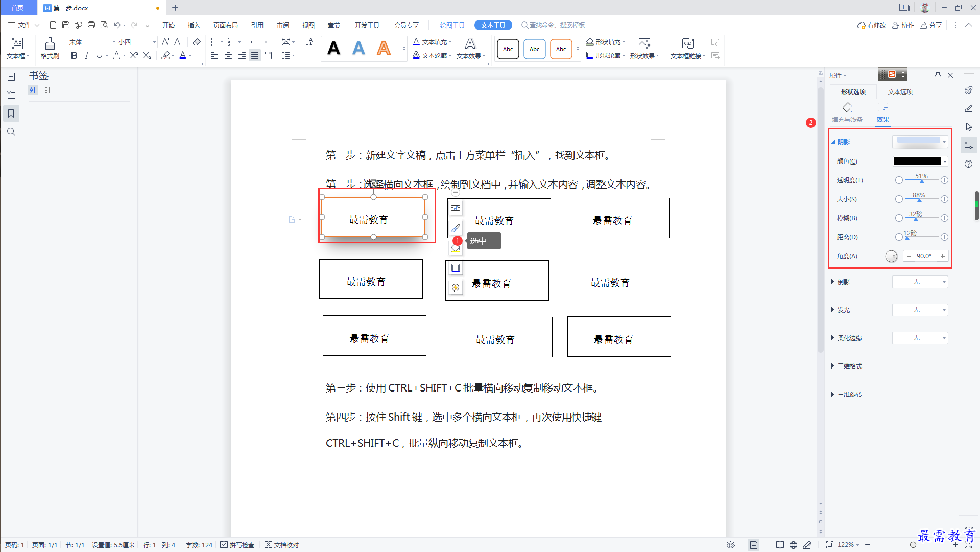The height and width of the screenshot is (552, 980).
Task: Click the decrease font size icon
Action: 178,42
